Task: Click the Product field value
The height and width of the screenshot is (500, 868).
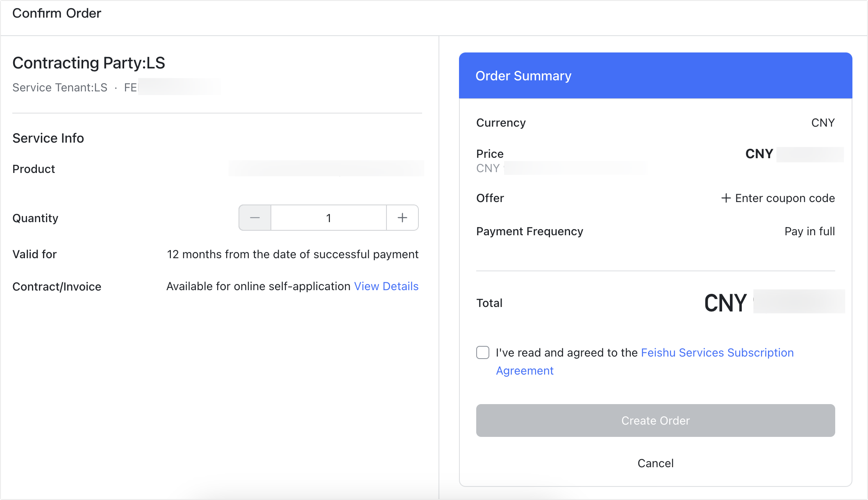Action: (x=326, y=168)
